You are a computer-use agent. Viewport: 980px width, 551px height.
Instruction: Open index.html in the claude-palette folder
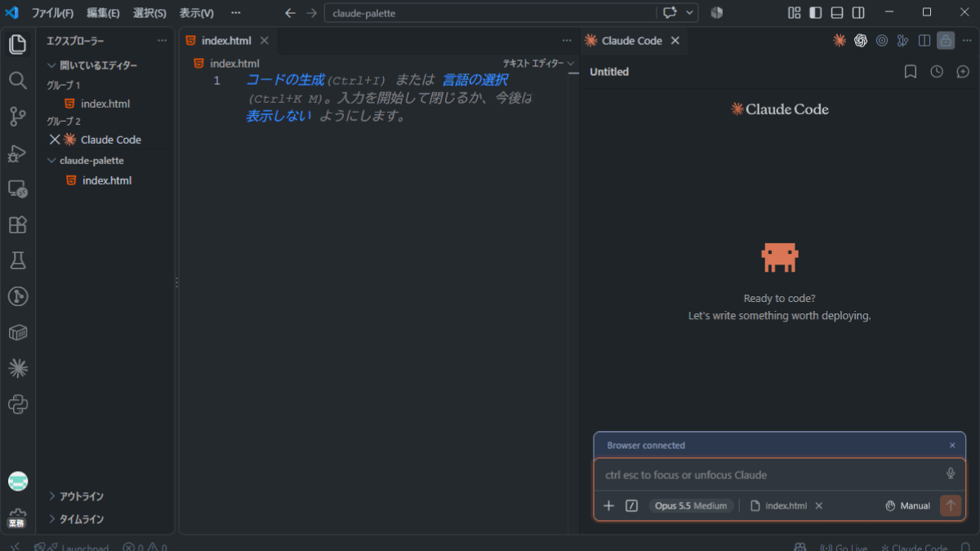106,180
